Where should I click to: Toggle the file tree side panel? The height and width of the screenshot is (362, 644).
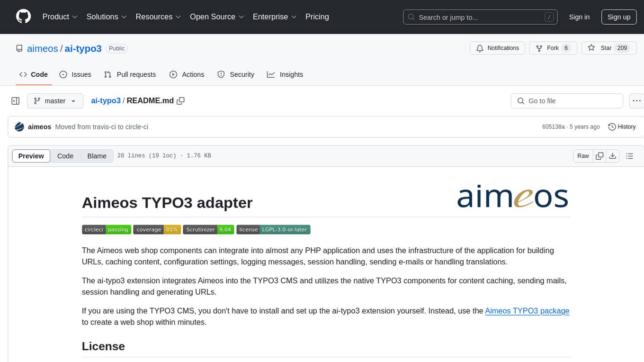pos(16,101)
